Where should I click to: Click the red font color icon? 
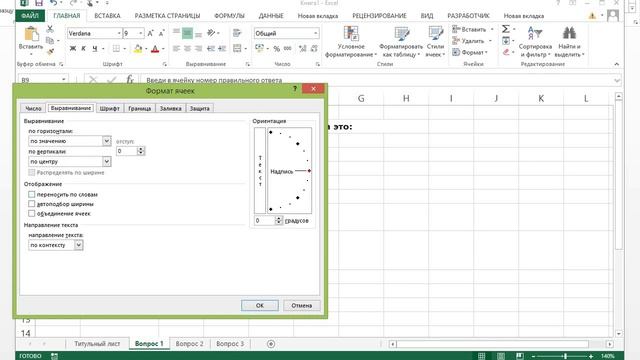155,49
